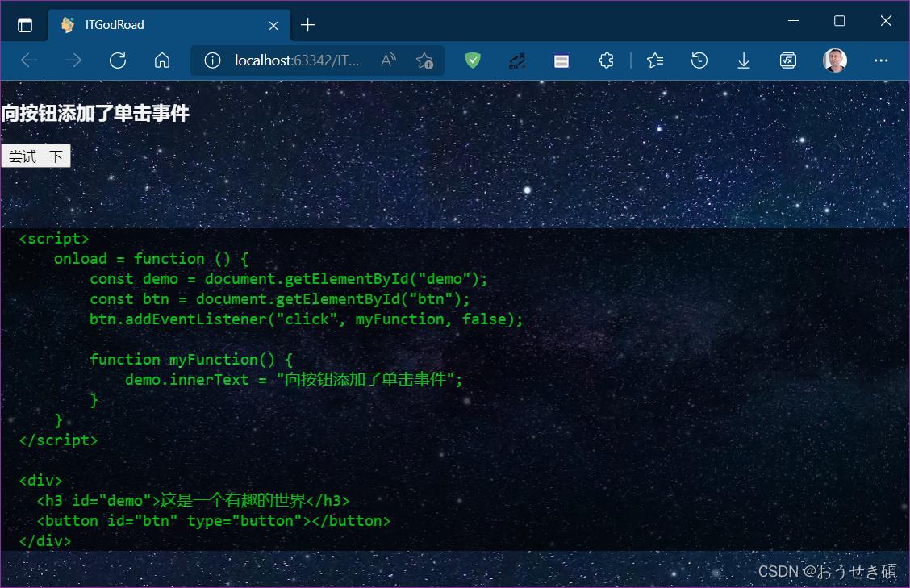This screenshot has height=588, width=910.
Task: Open the math solver toolbar icon
Action: pyautogui.click(x=788, y=60)
